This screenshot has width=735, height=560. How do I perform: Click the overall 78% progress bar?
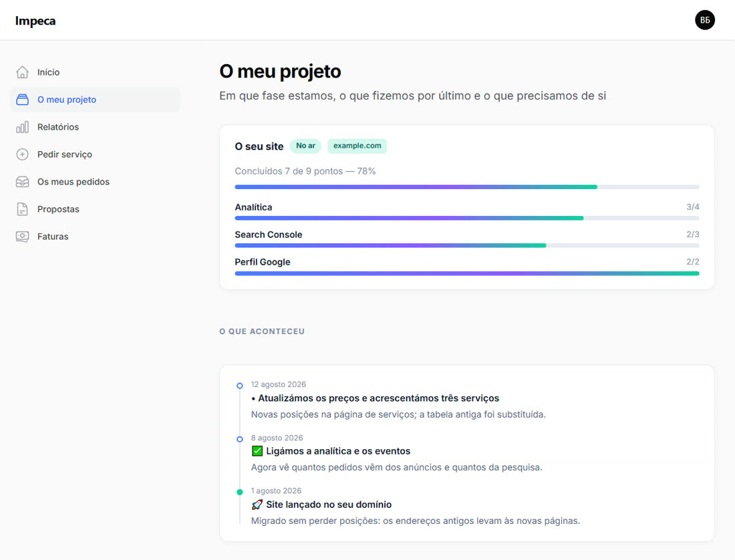click(x=467, y=187)
